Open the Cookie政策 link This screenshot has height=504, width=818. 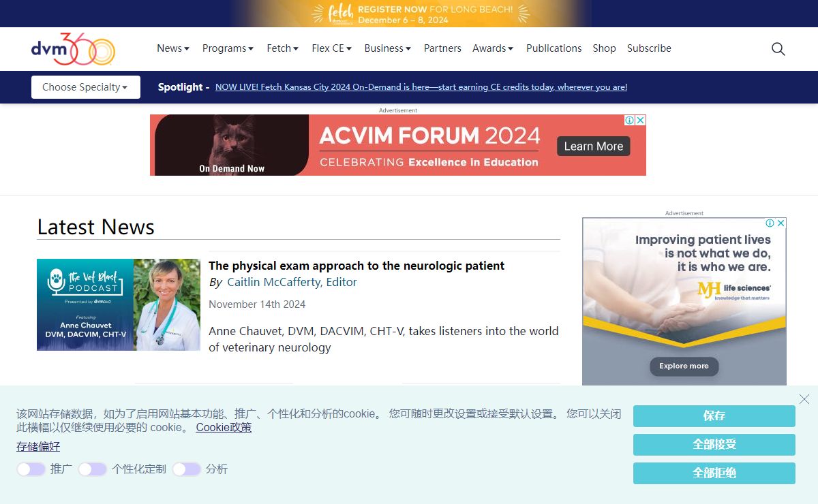pos(224,428)
